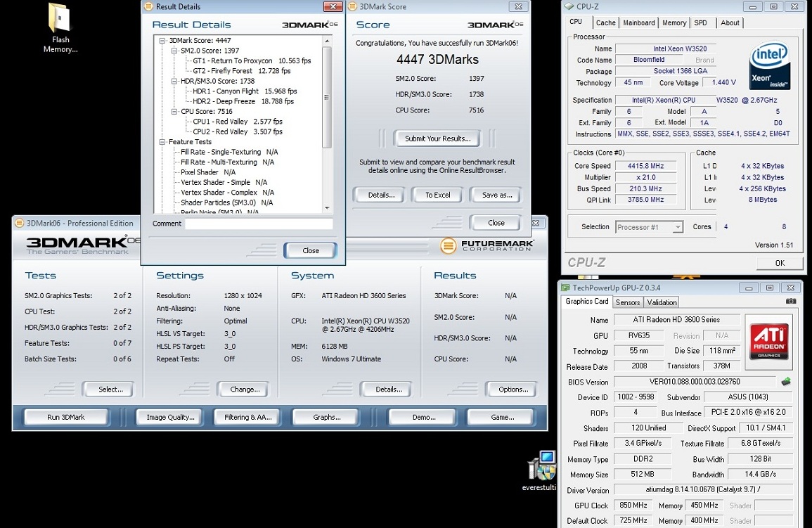Click the CPU-Z title bar app icon

point(569,7)
